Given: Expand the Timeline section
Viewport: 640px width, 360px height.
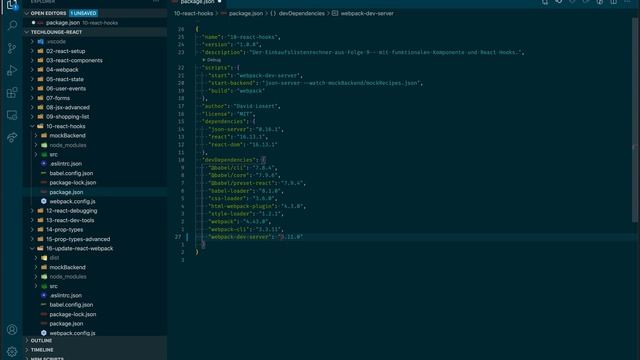Looking at the screenshot, I should pos(27,350).
